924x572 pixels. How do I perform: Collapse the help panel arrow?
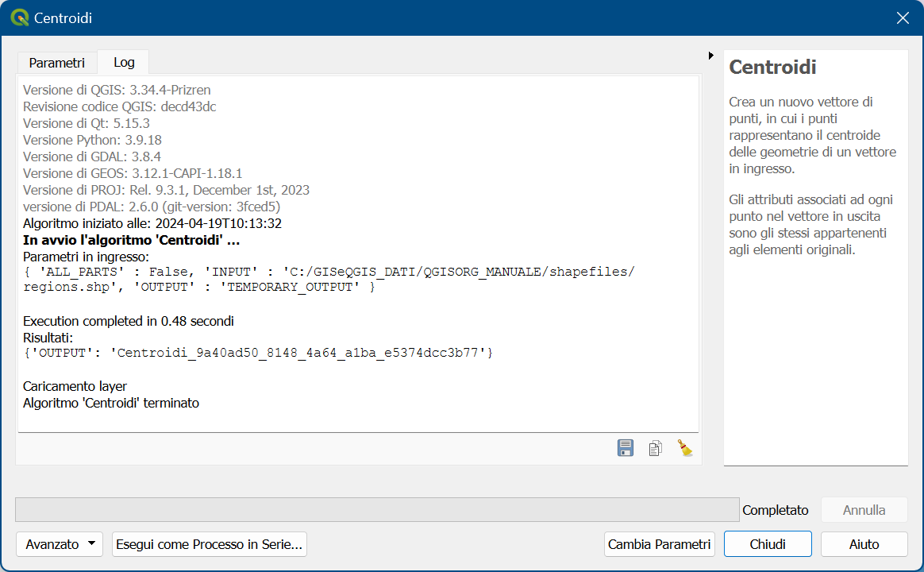[x=710, y=56]
